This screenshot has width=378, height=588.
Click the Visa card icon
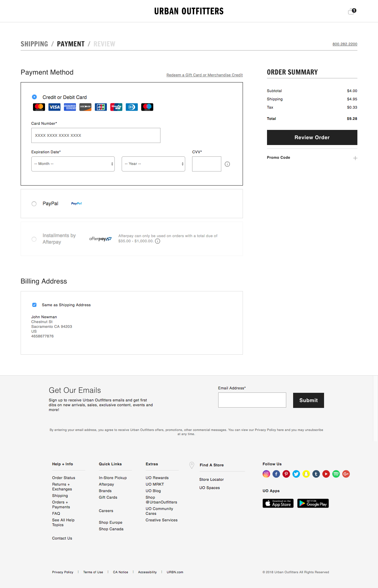point(54,107)
